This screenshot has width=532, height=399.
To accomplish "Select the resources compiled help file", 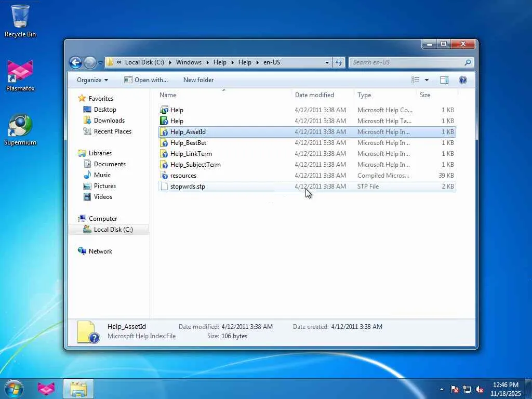I will pos(307,176).
